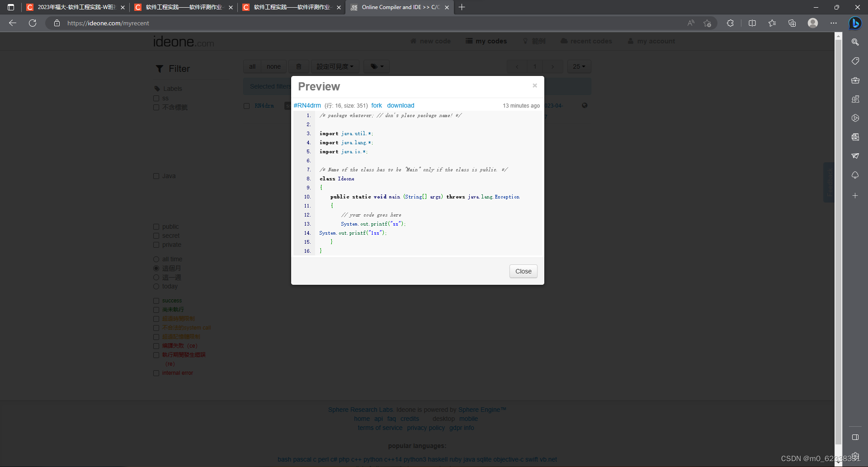Toggle the ss label checkbox

click(156, 98)
